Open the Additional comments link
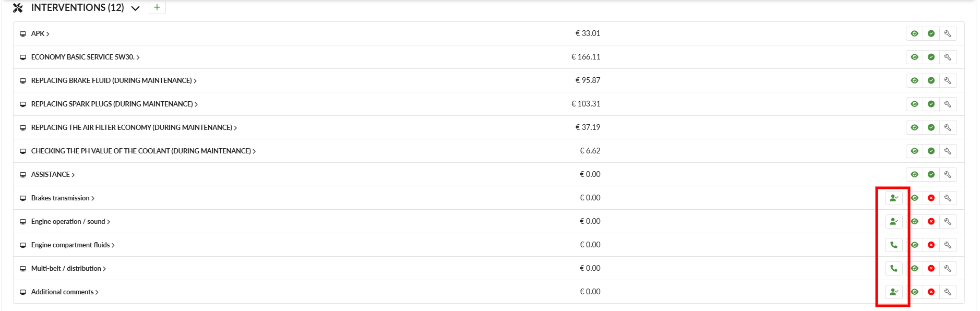Screen dimensions: 980x311 65,292
